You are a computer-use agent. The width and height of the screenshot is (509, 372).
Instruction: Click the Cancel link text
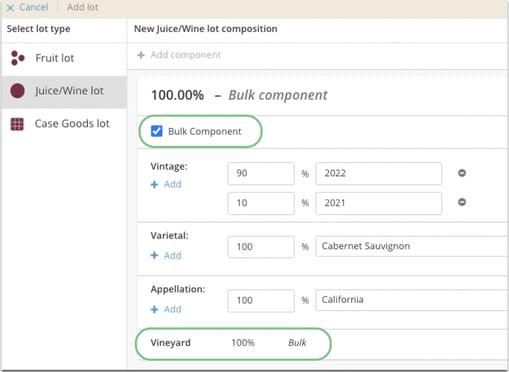34,7
